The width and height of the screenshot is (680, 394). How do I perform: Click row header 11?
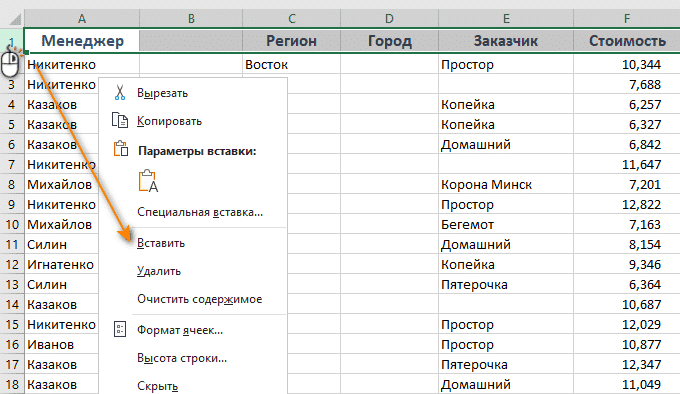(12, 244)
